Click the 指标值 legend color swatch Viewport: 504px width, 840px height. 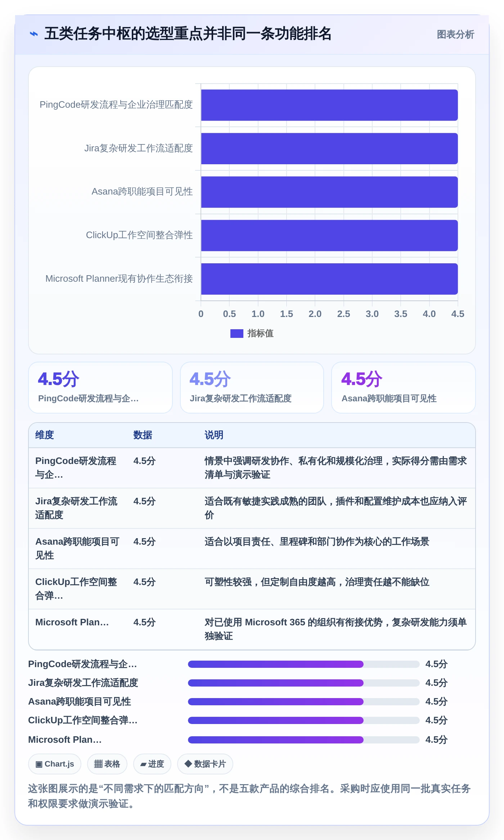237,334
